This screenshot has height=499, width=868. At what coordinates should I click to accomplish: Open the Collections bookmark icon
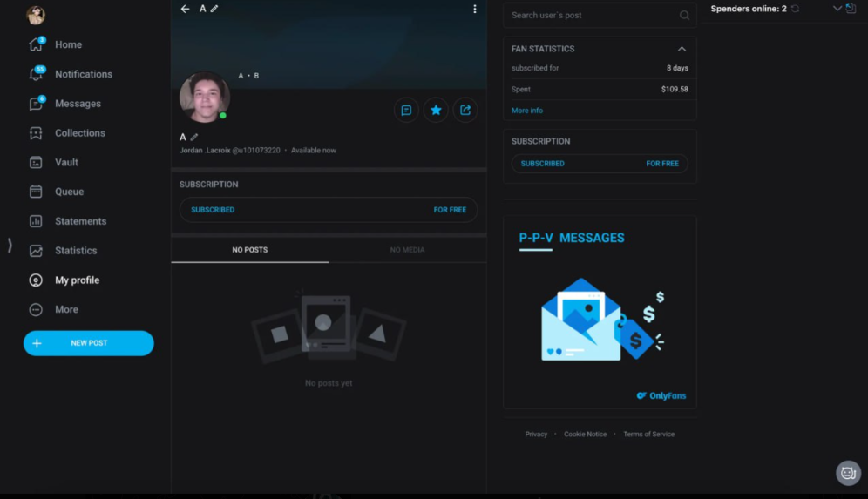[36, 133]
